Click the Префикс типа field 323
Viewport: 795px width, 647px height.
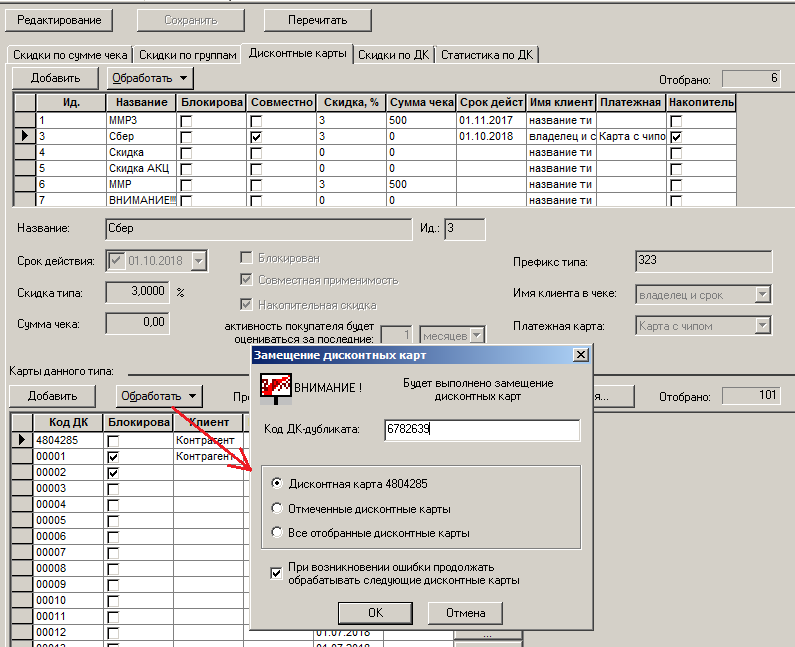pyautogui.click(x=704, y=261)
